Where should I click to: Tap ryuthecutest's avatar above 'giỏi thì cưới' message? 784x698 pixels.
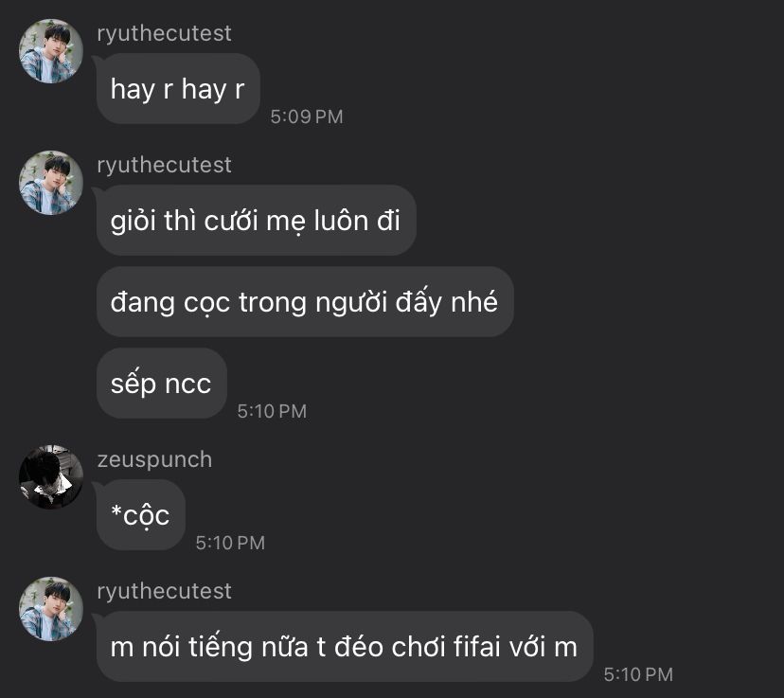coord(51,183)
